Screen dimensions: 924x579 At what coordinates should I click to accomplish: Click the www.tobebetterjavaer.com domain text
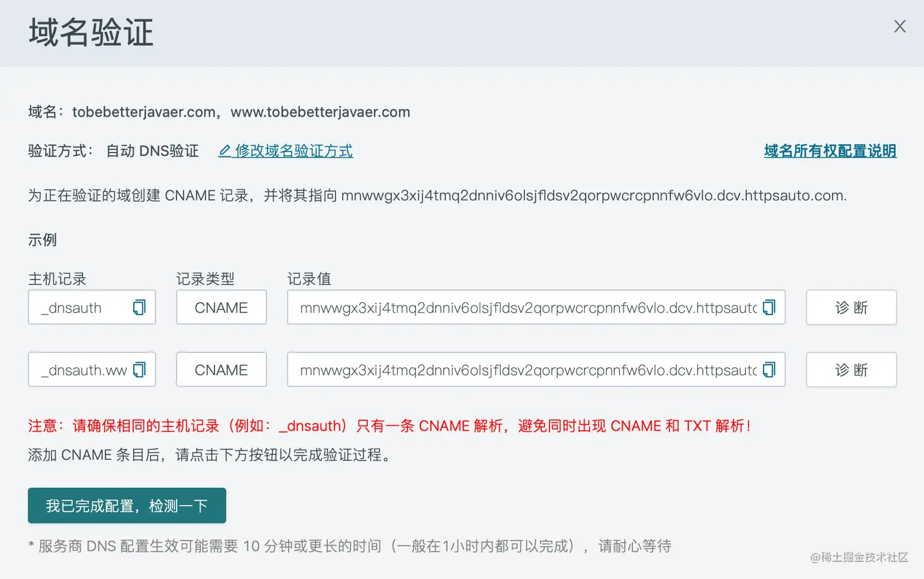[x=320, y=112]
